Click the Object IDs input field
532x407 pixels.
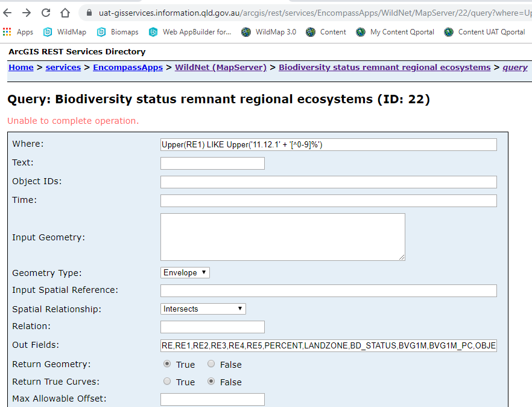point(328,182)
